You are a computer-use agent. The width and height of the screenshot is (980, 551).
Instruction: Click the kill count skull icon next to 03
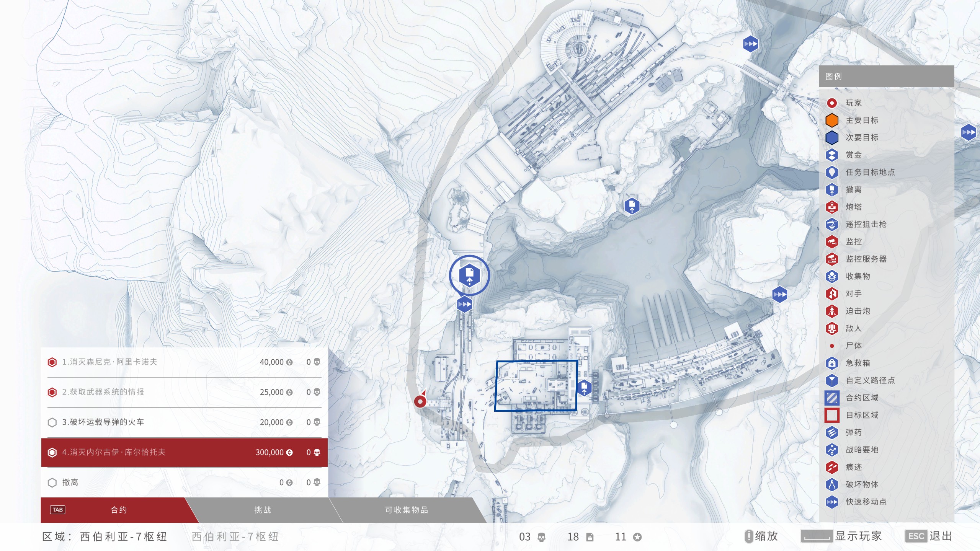click(541, 537)
